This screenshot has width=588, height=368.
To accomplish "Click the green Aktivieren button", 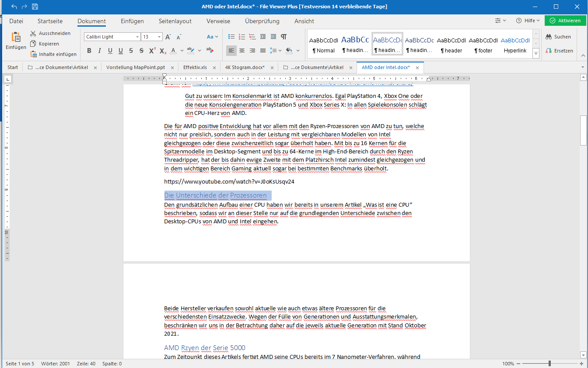I will pos(565,21).
